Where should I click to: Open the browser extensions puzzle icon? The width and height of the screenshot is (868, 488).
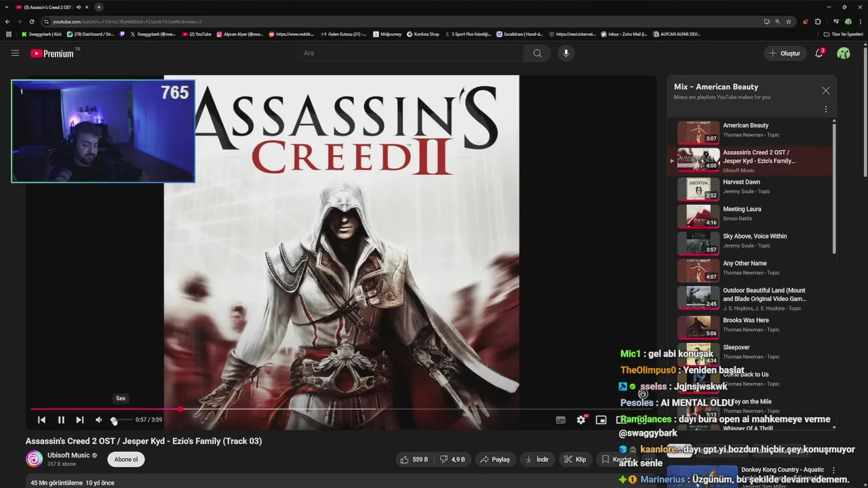818,22
